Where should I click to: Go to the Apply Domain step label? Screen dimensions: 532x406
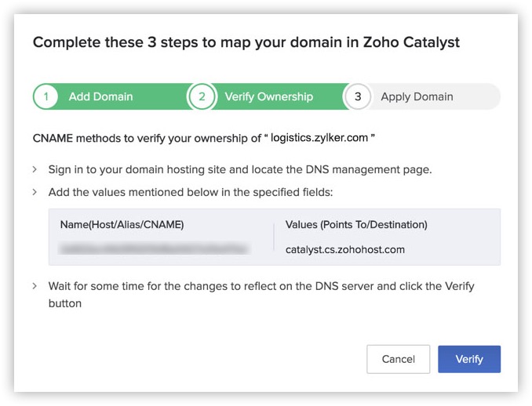tap(417, 96)
